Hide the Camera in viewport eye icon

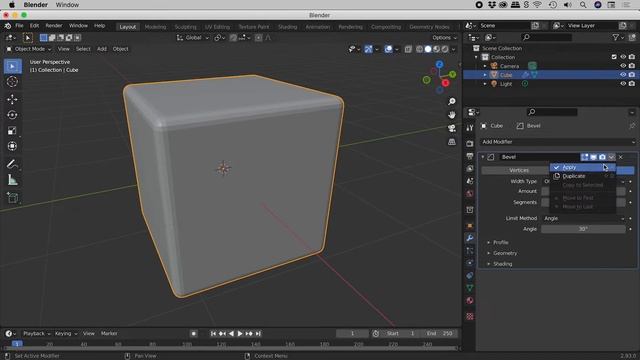click(623, 66)
